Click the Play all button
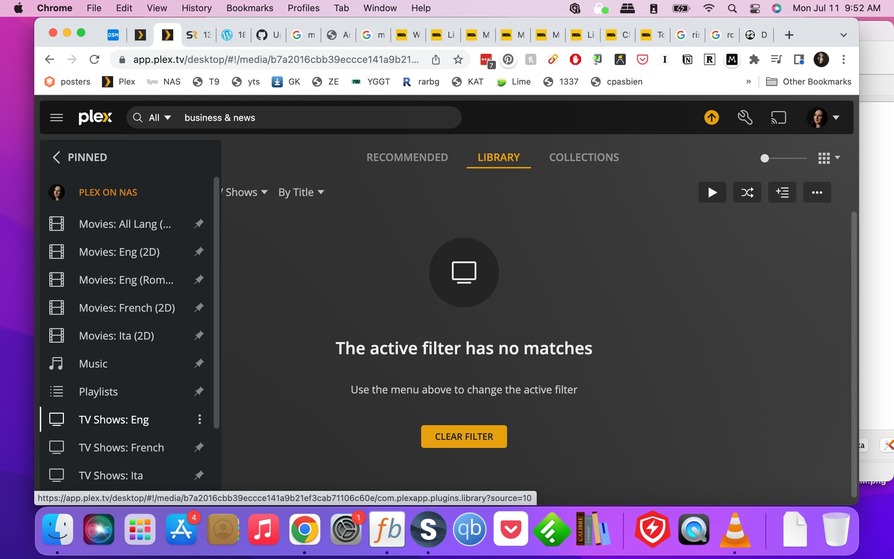Screen dimensions: 894x559 point(712,193)
